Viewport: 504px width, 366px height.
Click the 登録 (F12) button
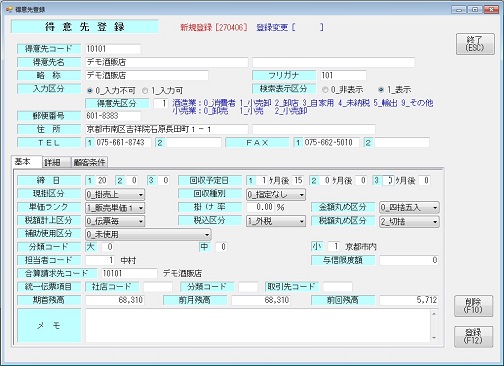tap(473, 336)
